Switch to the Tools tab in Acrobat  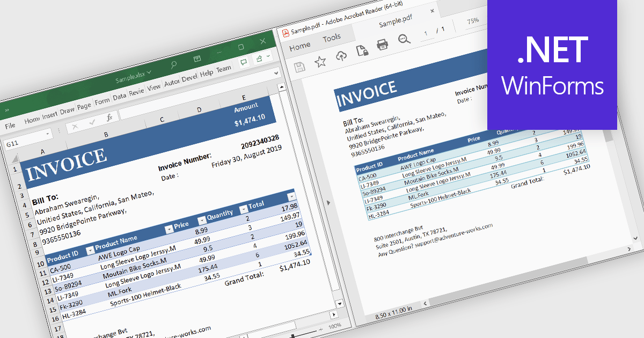pyautogui.click(x=332, y=38)
